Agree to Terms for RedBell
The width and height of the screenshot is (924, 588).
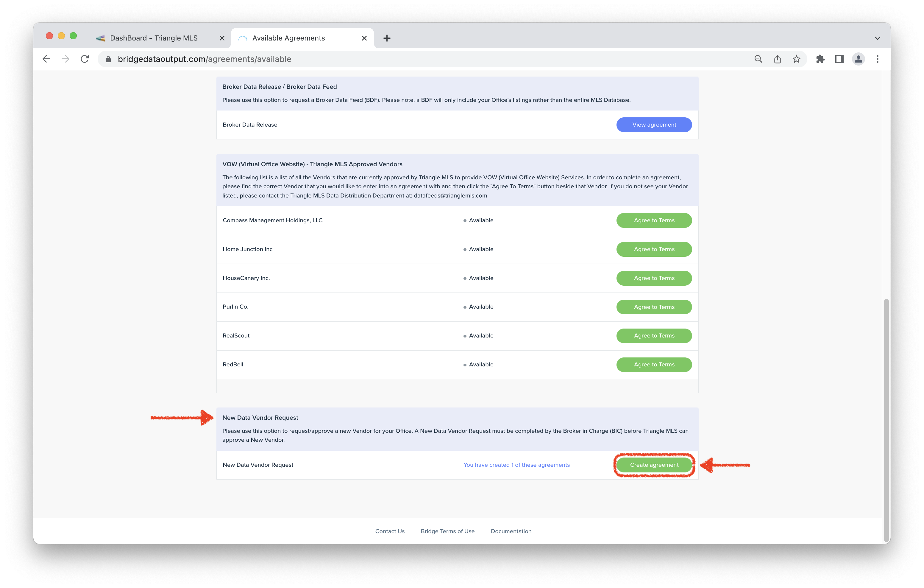coord(654,365)
